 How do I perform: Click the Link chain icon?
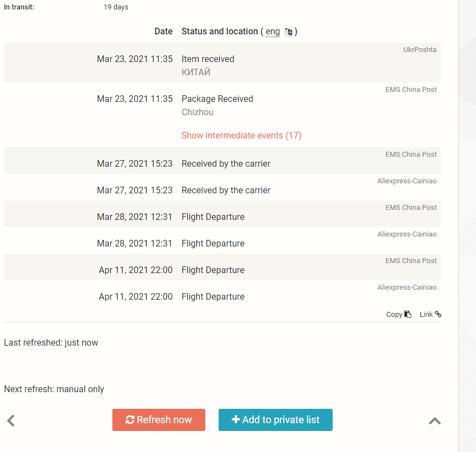pos(438,314)
